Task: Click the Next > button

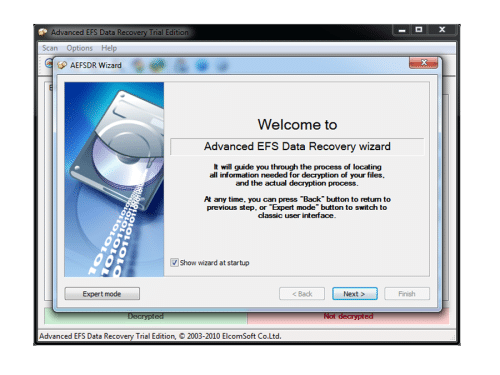Action: click(x=355, y=294)
